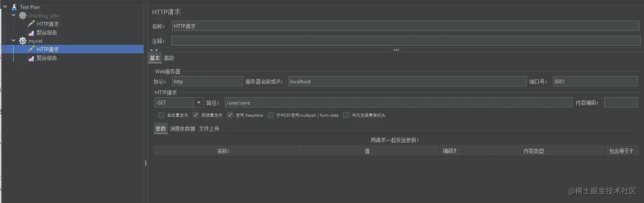Screen dimensions: 644x203
Task: Enable 对POST使用multipart / form-data checkbox
Action: pos(271,115)
